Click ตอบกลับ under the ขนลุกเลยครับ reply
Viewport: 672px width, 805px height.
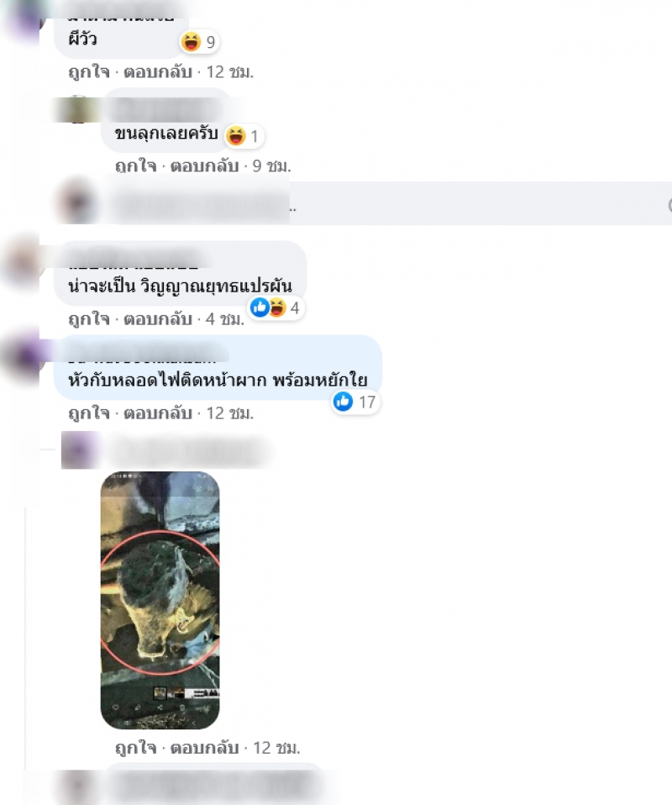(x=204, y=166)
